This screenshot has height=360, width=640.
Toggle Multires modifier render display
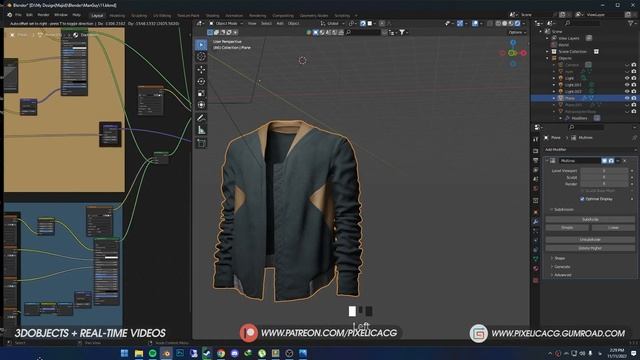click(611, 161)
